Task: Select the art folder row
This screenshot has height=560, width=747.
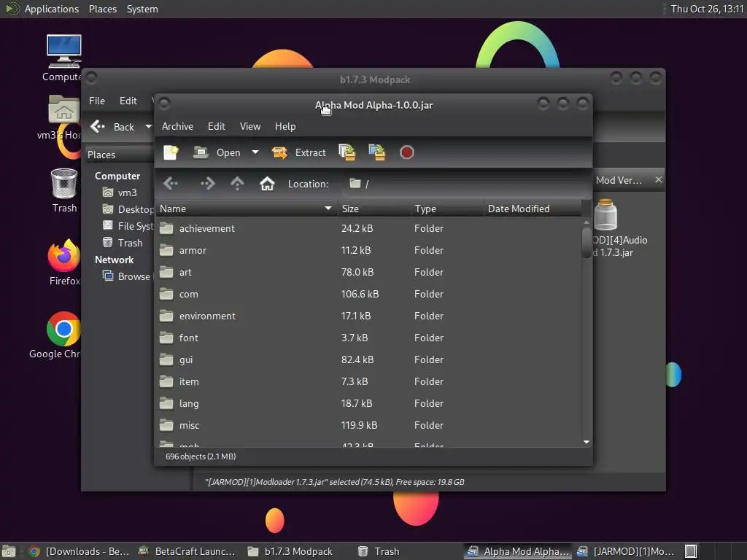Action: (368, 273)
